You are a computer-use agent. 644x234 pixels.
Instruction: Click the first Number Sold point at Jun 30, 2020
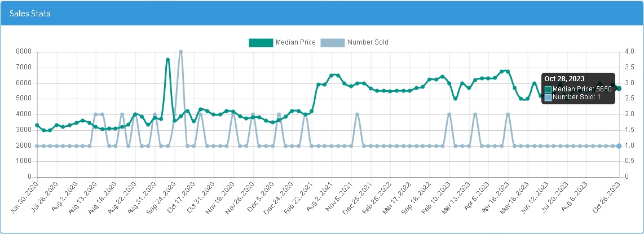point(37,146)
